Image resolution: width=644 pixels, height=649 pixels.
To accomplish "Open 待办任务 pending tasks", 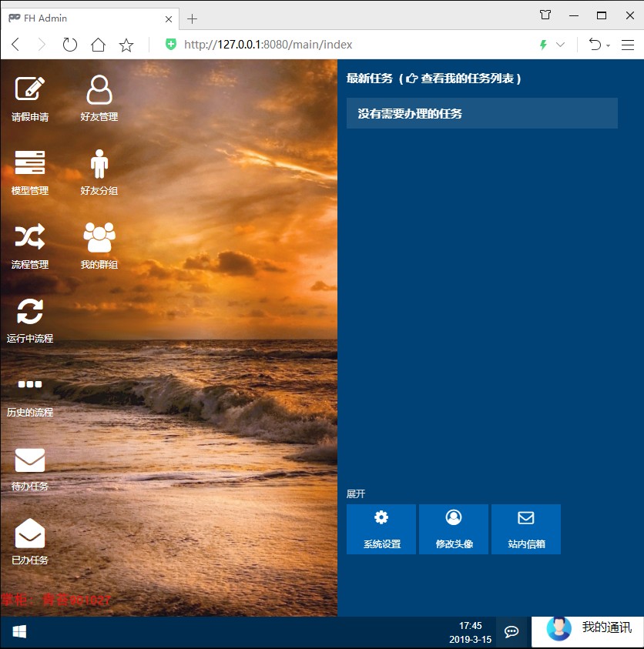I will (30, 469).
